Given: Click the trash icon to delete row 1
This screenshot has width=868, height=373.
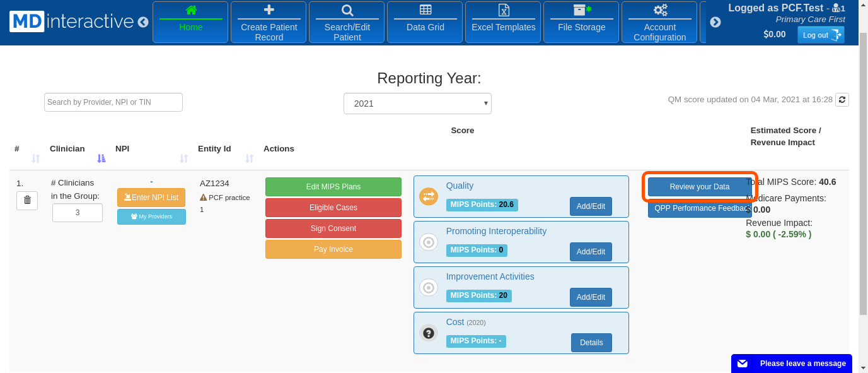Looking at the screenshot, I should tap(27, 201).
